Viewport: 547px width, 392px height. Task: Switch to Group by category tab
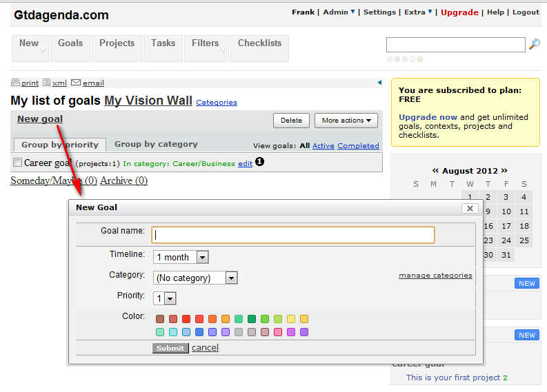[156, 144]
